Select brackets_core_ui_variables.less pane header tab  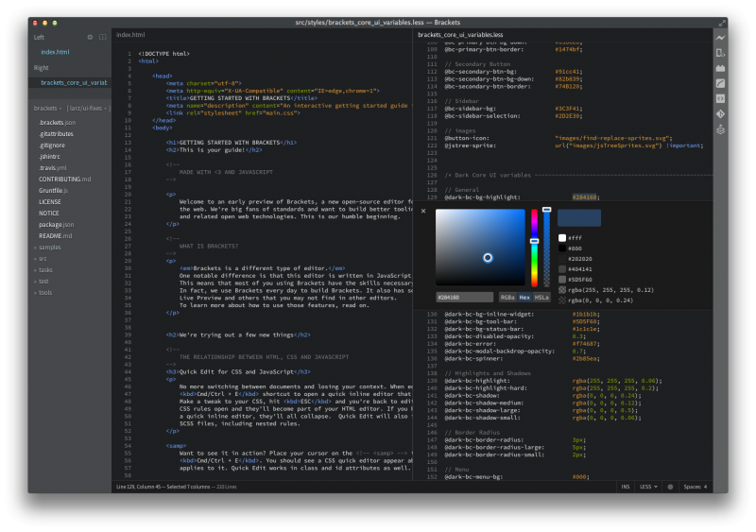(460, 35)
